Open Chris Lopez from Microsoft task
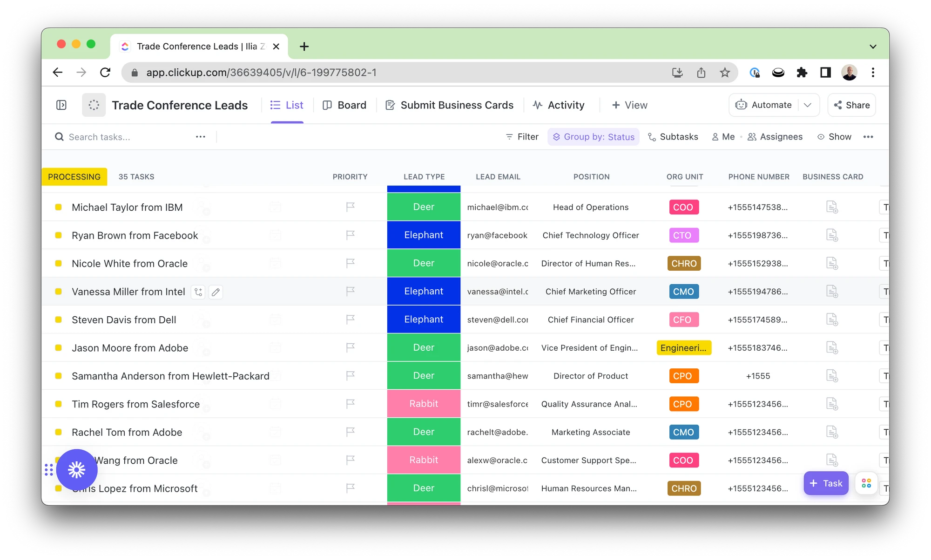The image size is (931, 560). tap(135, 488)
